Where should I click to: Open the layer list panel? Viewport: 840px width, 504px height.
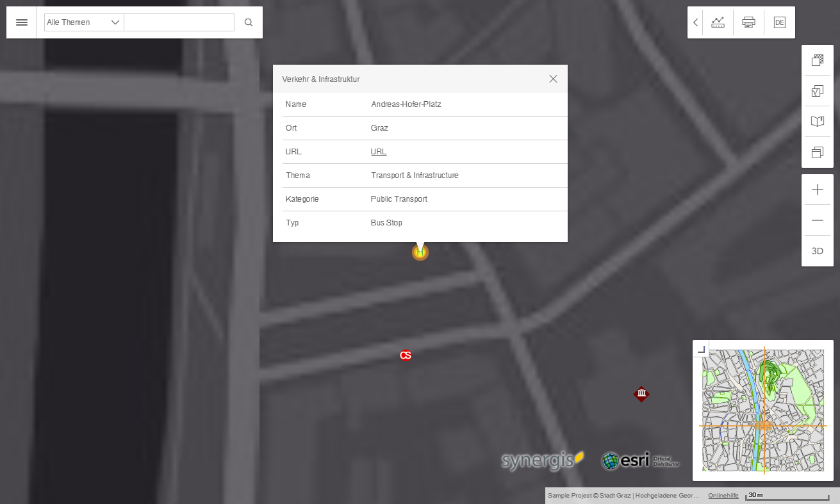point(817,90)
